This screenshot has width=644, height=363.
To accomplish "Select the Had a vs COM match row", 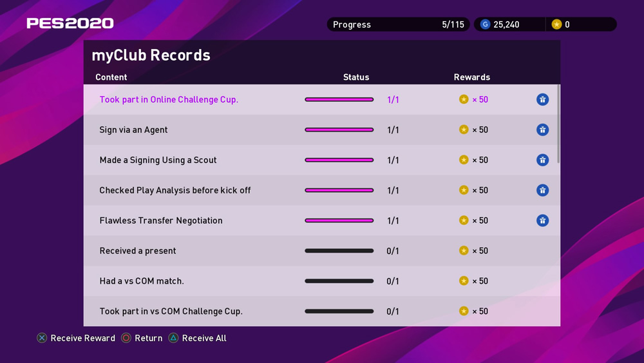I will click(142, 281).
